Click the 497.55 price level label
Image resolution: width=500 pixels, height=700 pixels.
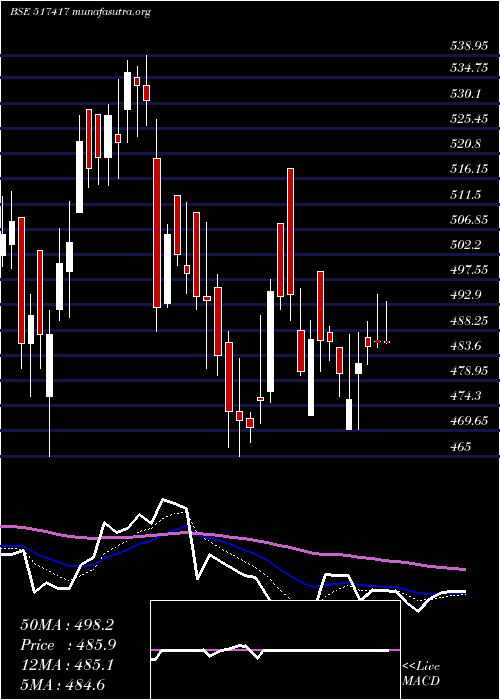point(469,270)
